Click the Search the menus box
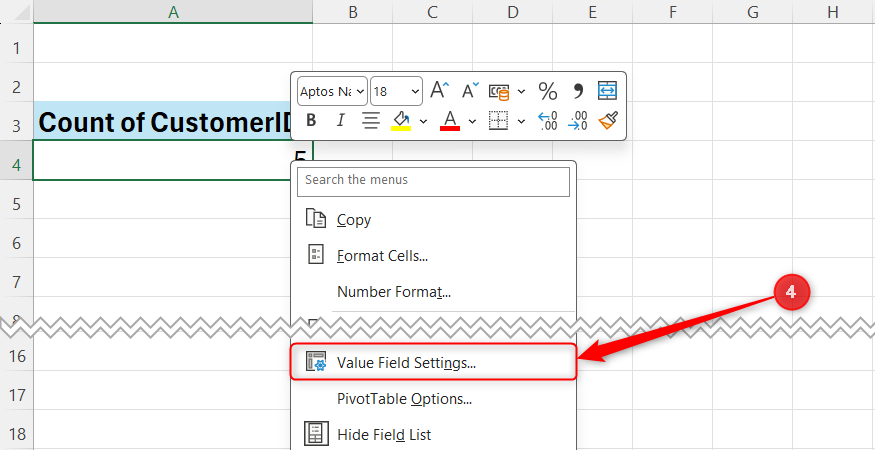This screenshot has height=450, width=875. pos(434,181)
